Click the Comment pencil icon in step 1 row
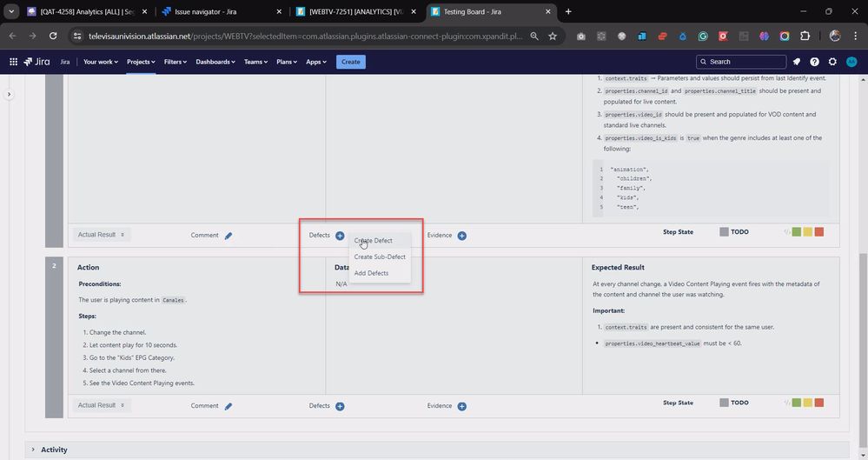The height and width of the screenshot is (460, 868). coord(229,236)
